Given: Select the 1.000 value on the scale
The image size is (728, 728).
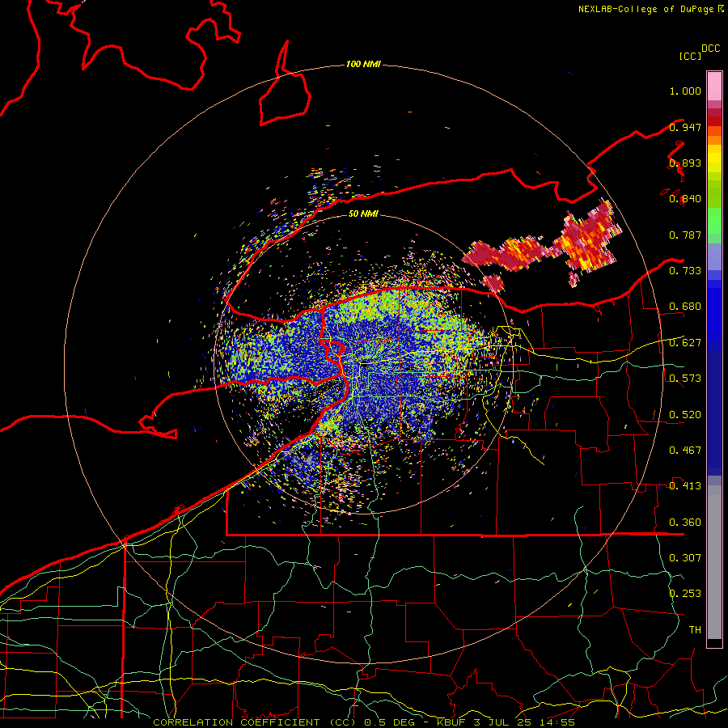Looking at the screenshot, I should click(685, 91).
